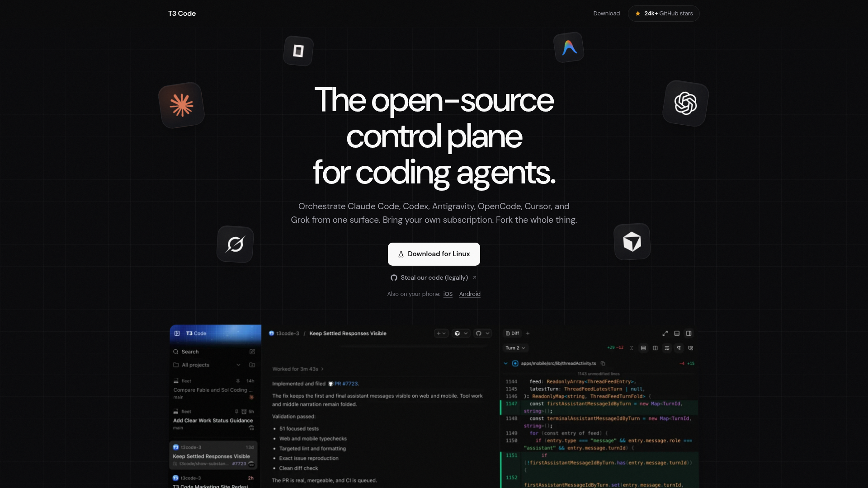Screen dimensions: 868x488
Task: Expand the 1143 unmodified lines separator
Action: pyautogui.click(x=599, y=374)
